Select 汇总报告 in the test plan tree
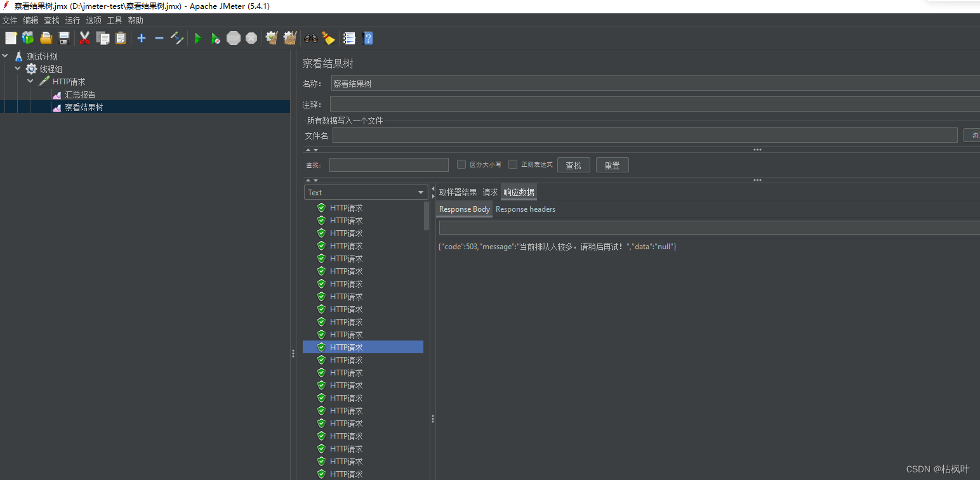This screenshot has height=480, width=980. (x=80, y=94)
